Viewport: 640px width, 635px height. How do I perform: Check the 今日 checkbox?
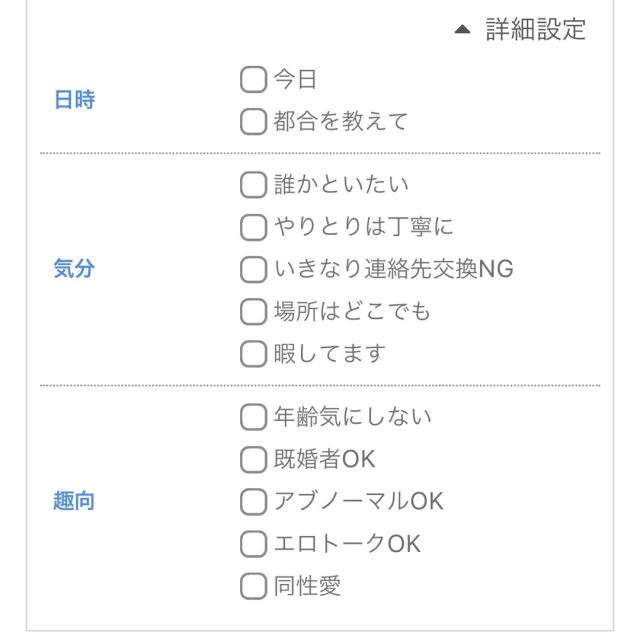(254, 79)
